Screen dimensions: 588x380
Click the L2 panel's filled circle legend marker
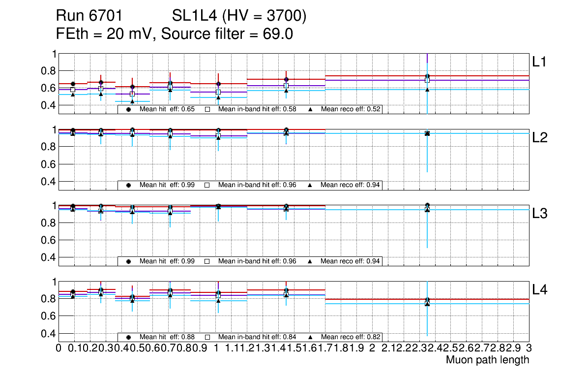point(129,185)
